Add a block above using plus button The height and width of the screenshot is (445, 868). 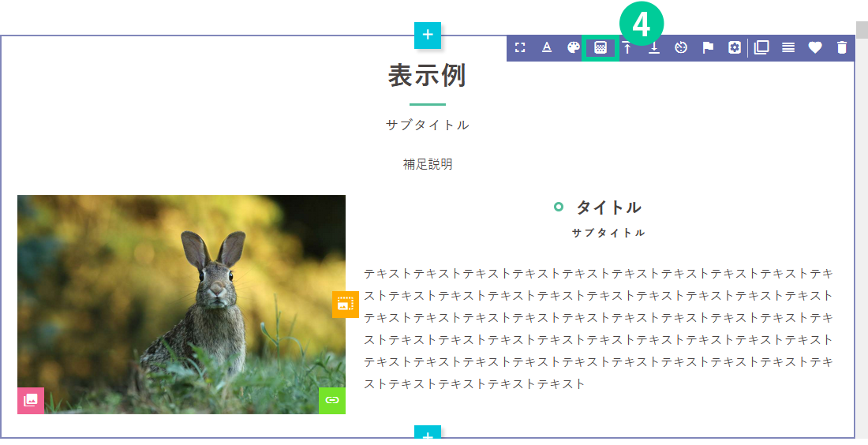click(428, 35)
